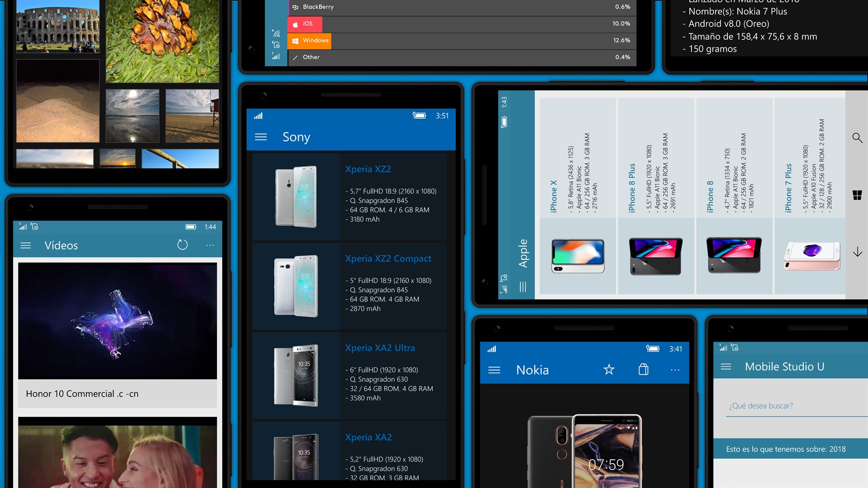Open the Colosseum photo thumbnail
Viewport: 868px width, 488px height.
point(57,26)
